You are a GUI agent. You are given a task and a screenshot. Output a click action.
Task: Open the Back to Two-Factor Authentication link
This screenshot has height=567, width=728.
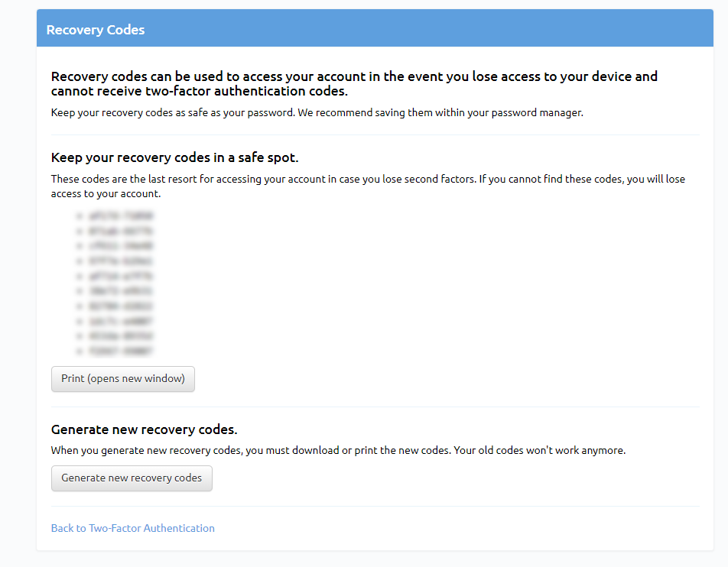click(132, 528)
